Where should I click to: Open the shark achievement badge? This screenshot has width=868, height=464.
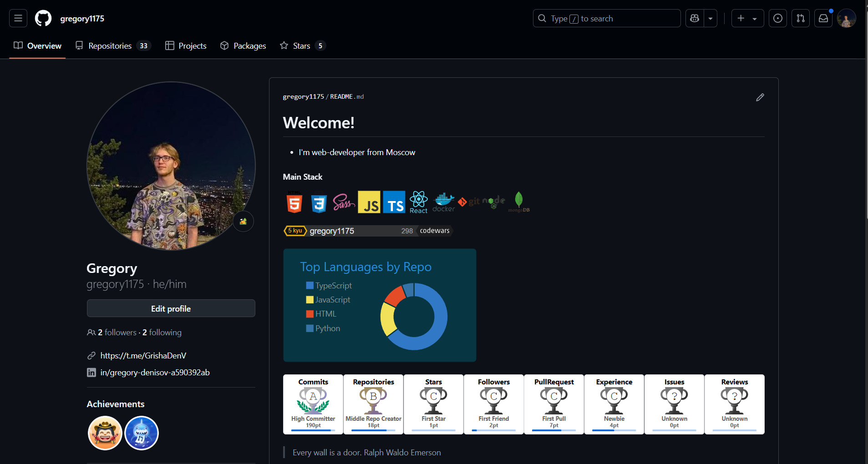[142, 433]
